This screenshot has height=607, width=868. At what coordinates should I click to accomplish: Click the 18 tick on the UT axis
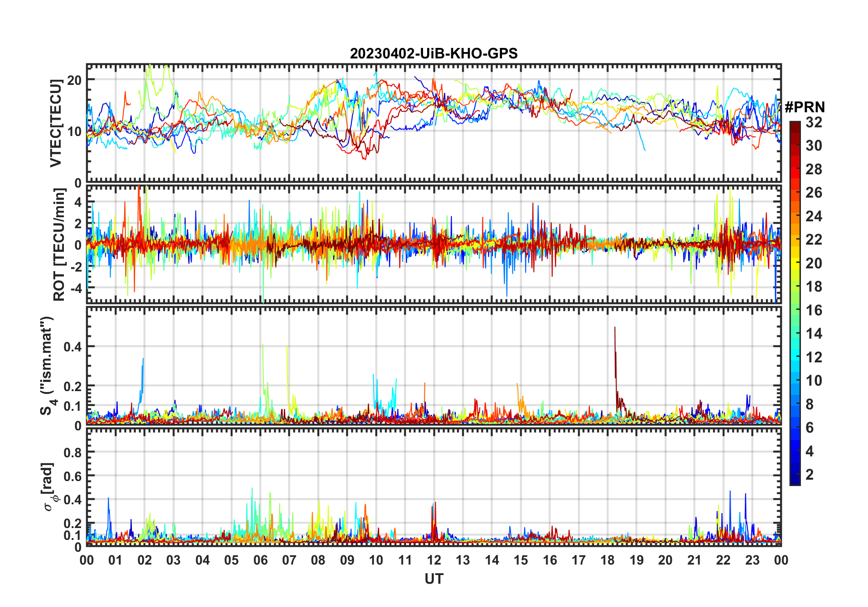(607, 560)
